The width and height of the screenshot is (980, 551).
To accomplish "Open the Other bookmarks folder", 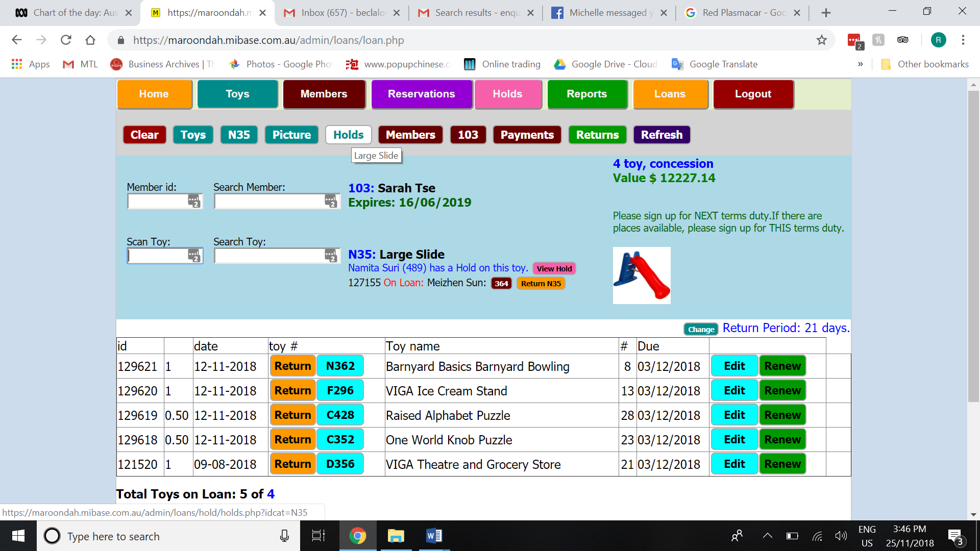I will [x=925, y=64].
